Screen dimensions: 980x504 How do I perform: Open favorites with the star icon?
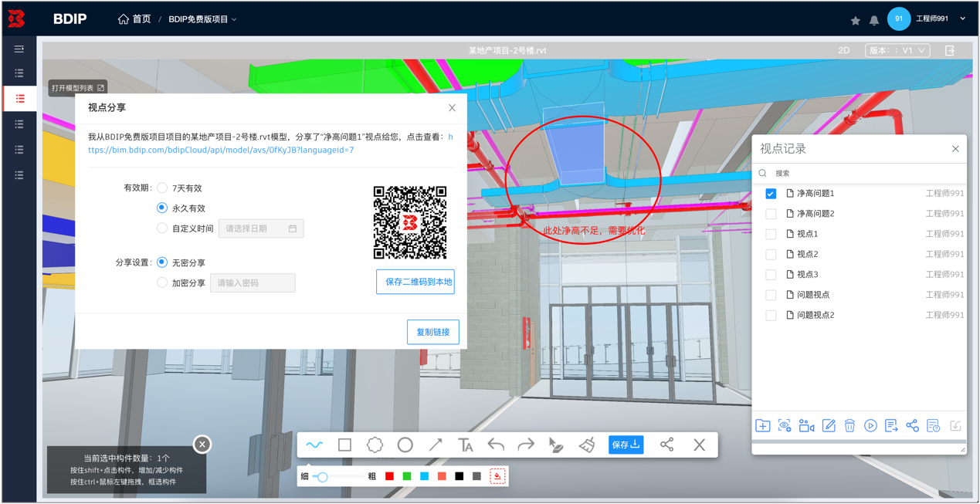pos(856,20)
